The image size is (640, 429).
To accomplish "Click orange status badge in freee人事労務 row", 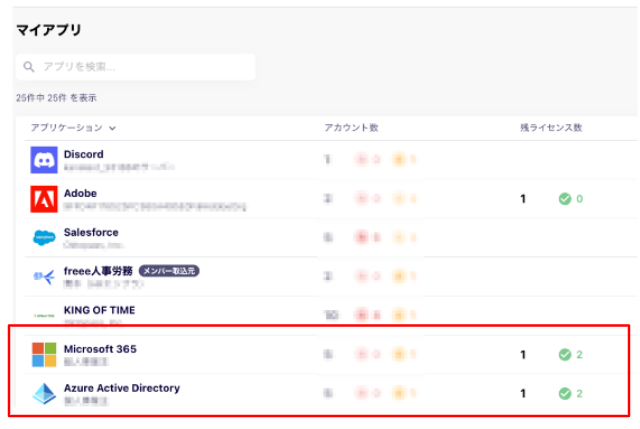I will coord(399,276).
